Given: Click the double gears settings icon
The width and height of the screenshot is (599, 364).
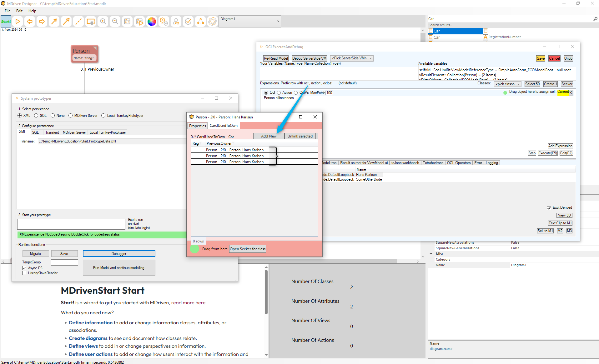Looking at the screenshot, I should coord(164,22).
